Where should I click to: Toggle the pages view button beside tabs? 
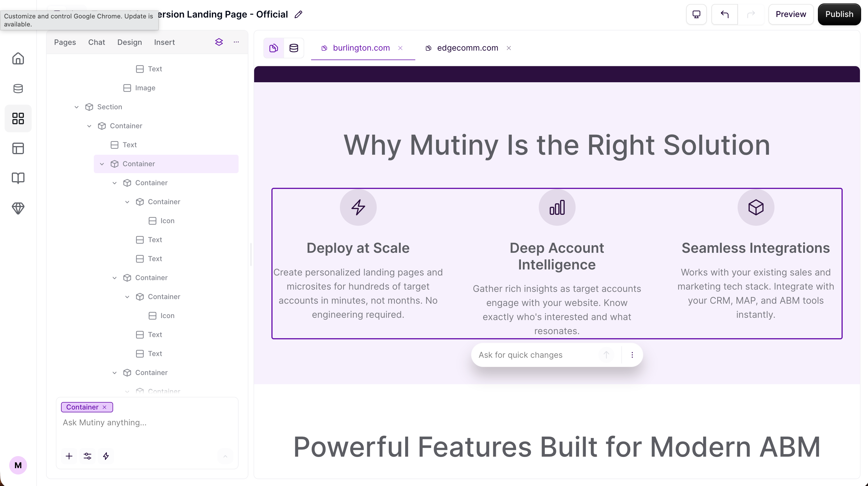[274, 48]
